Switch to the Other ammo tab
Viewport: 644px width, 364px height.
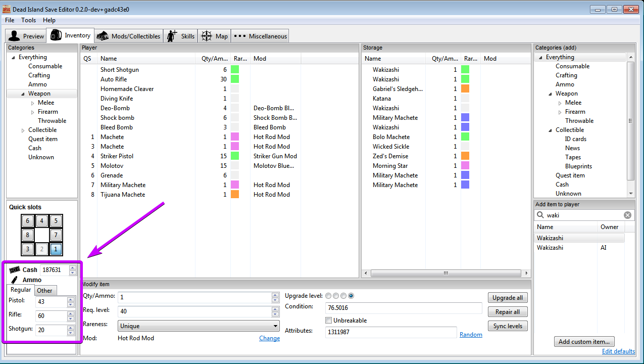[x=44, y=290]
